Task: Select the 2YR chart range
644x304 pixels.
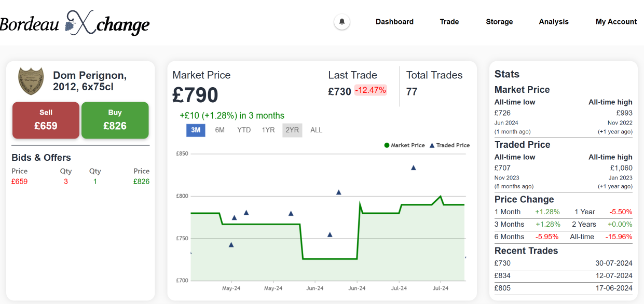Action: coord(292,130)
